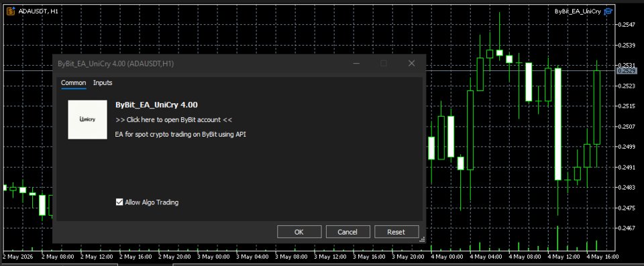Click the 2 May 2026 date label
The width and height of the screenshot is (644, 266).
tap(17, 257)
